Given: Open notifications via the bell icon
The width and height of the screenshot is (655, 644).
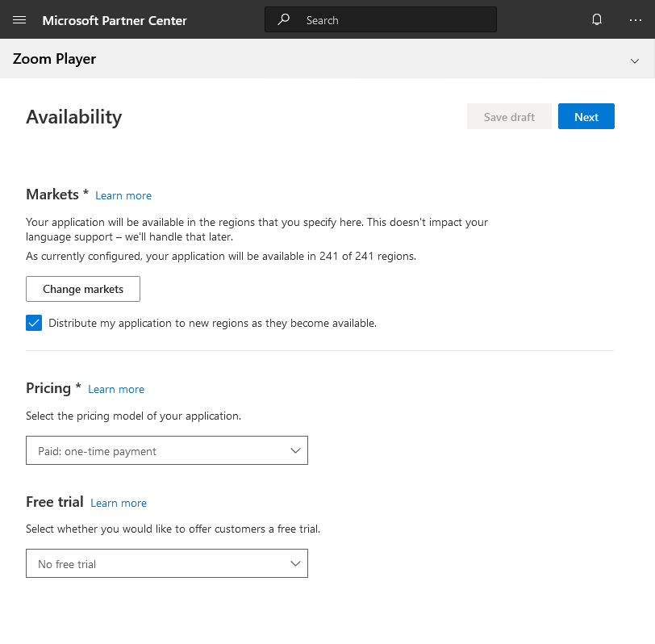Looking at the screenshot, I should pos(597,19).
